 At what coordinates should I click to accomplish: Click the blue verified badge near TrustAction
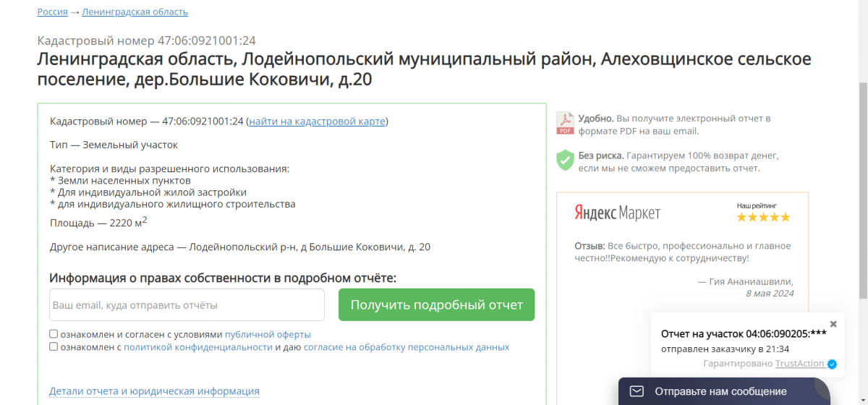(x=832, y=364)
